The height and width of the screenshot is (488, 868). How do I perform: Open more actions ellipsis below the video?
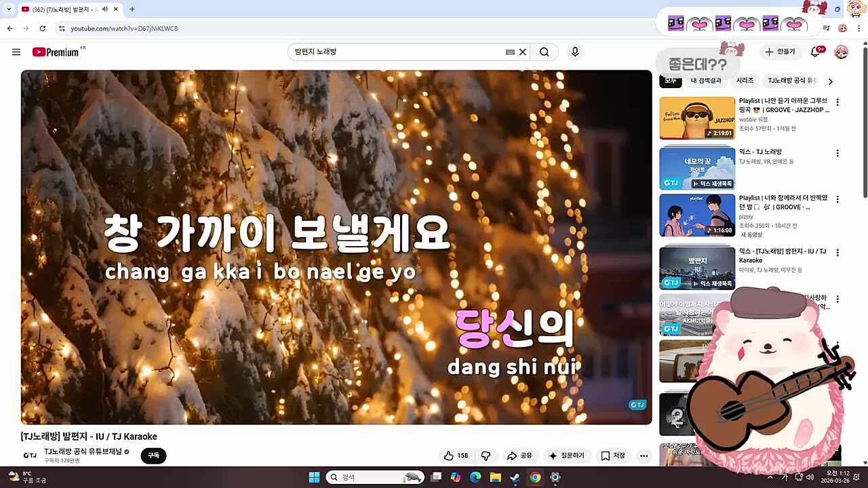[644, 456]
